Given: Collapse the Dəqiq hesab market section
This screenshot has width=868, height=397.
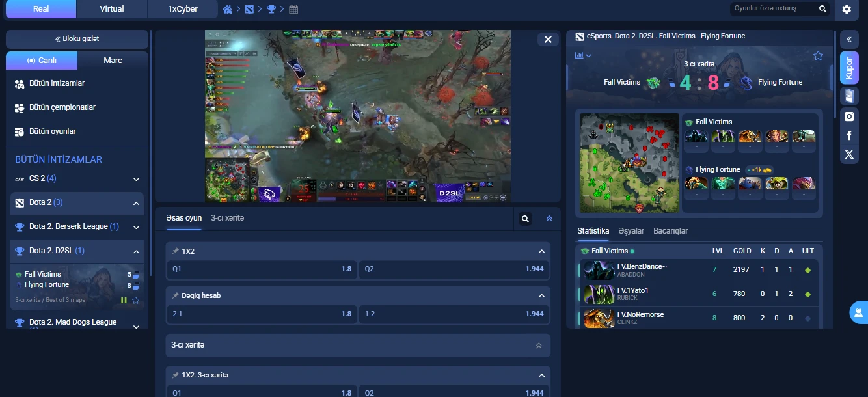Looking at the screenshot, I should click(x=541, y=295).
